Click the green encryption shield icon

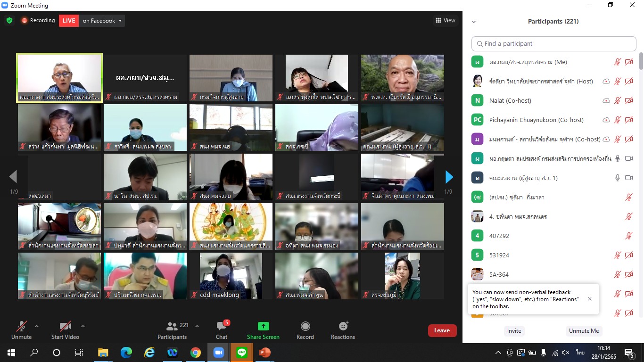coord(9,20)
